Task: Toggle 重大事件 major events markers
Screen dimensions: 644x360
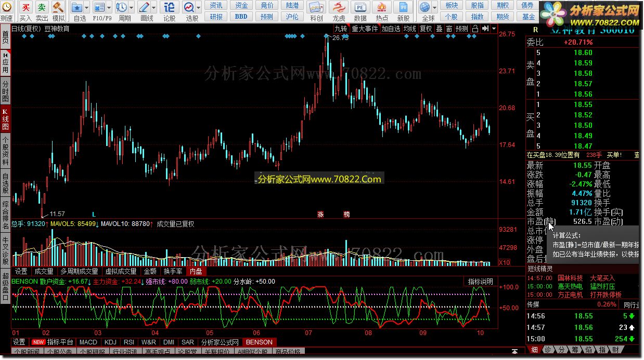Action: tap(365, 29)
